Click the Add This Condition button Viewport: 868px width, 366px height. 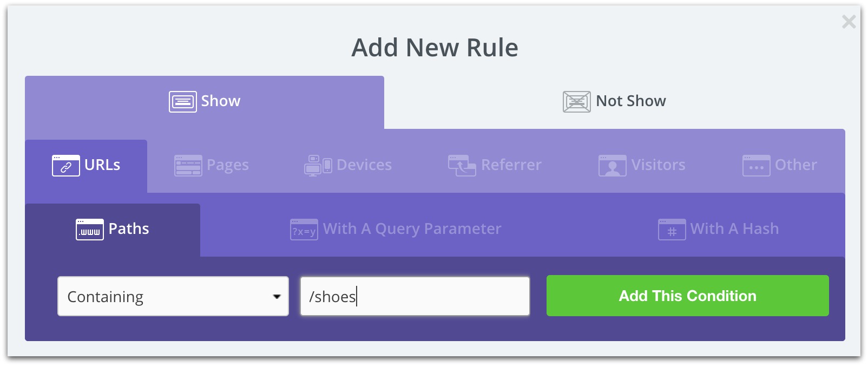click(x=687, y=296)
